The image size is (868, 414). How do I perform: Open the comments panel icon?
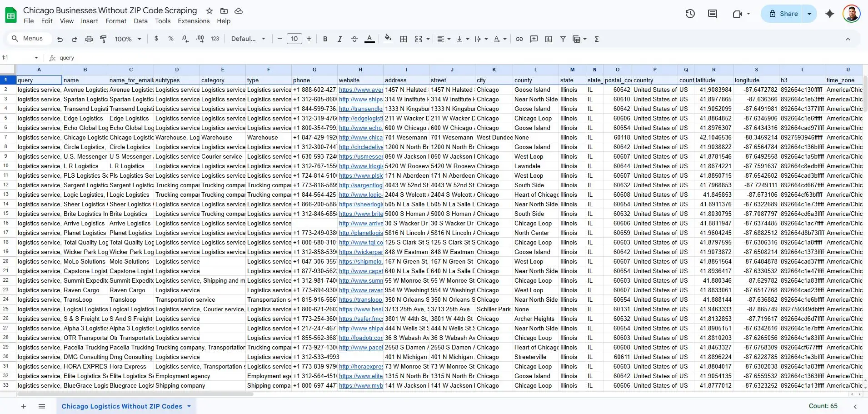[712, 14]
